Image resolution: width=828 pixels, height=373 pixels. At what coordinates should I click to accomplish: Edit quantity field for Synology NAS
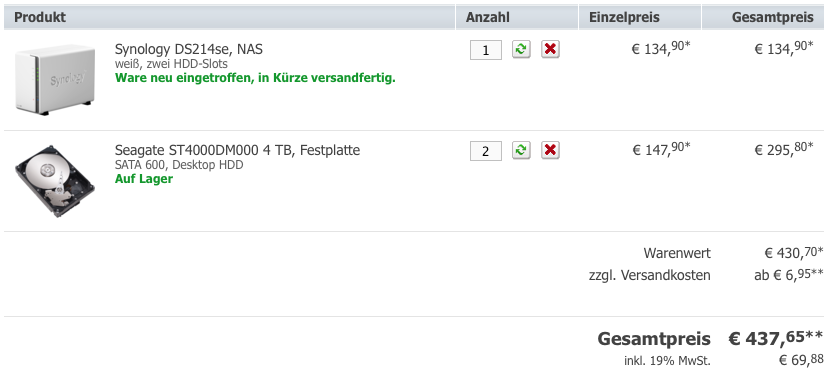[x=486, y=50]
